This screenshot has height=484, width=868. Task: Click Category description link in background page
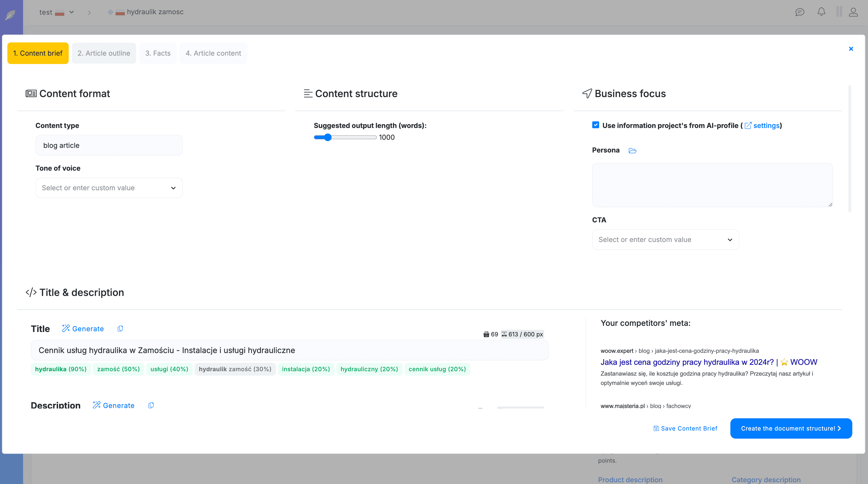(766, 480)
